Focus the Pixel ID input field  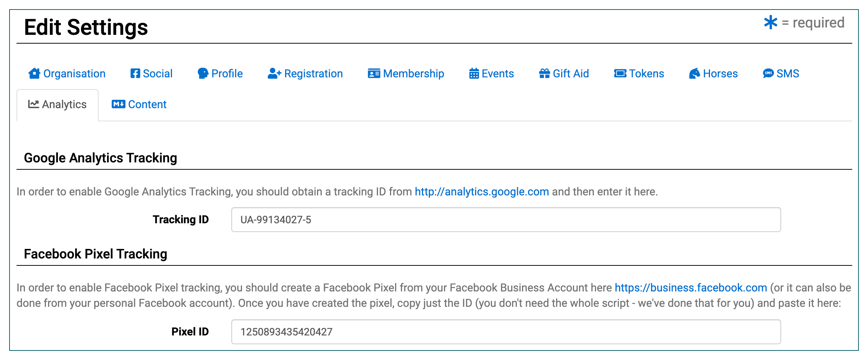click(x=506, y=332)
